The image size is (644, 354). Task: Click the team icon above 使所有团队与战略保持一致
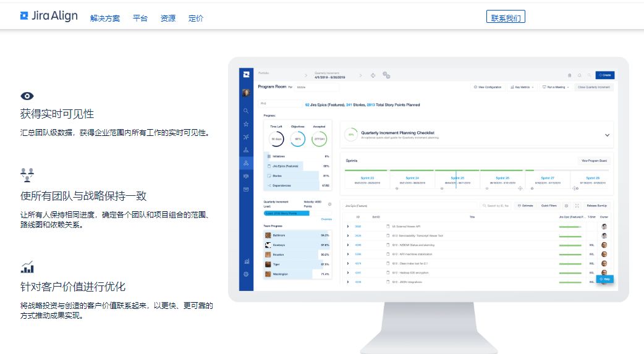pos(27,175)
